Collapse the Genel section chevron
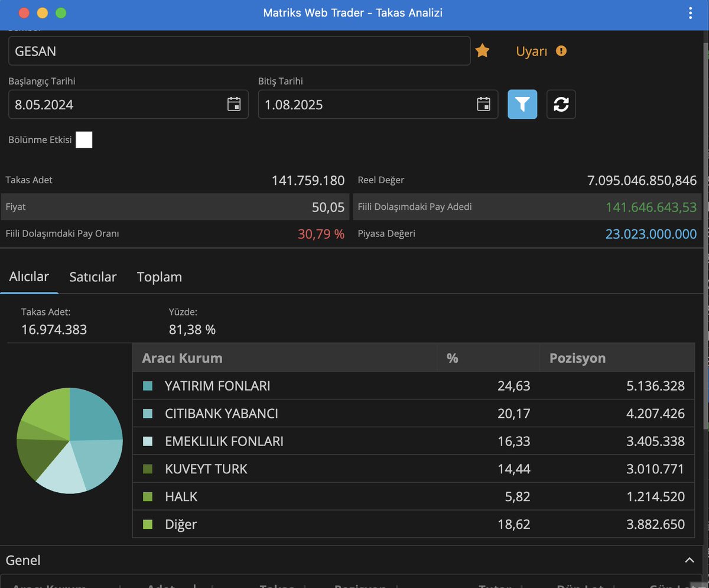Image resolution: width=709 pixels, height=588 pixels. pyautogui.click(x=689, y=560)
